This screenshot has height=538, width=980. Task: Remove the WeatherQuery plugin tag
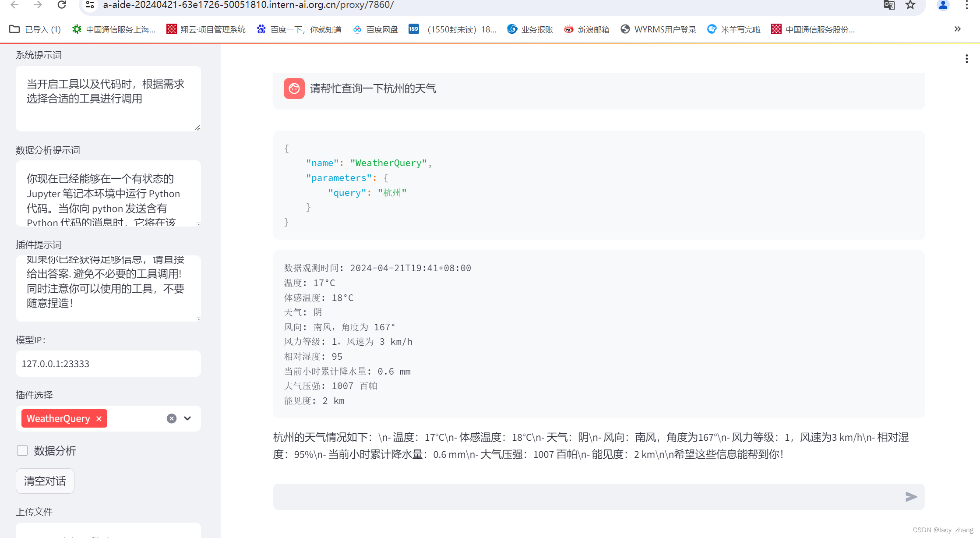pos(99,419)
